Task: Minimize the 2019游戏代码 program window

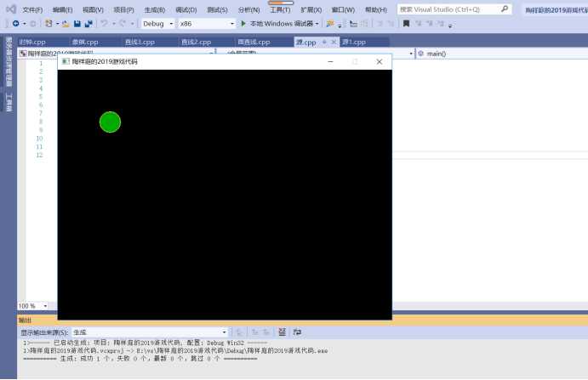Action: pos(330,61)
